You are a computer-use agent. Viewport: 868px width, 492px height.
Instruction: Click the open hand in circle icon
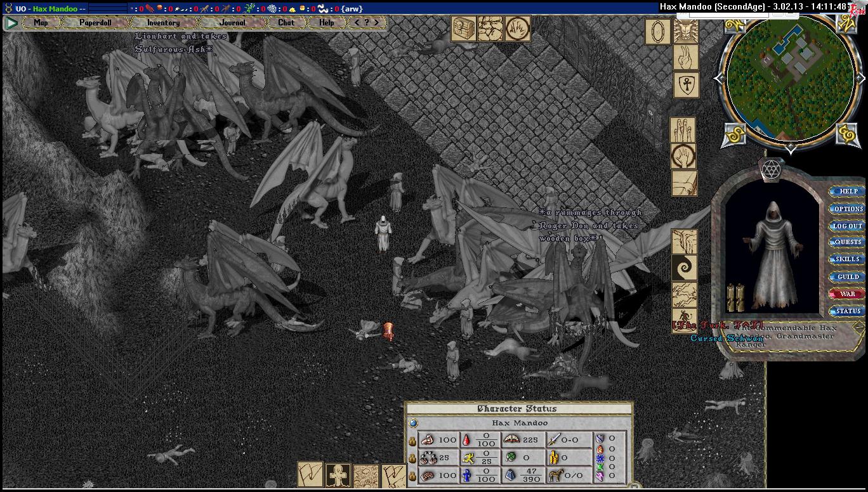(x=683, y=156)
